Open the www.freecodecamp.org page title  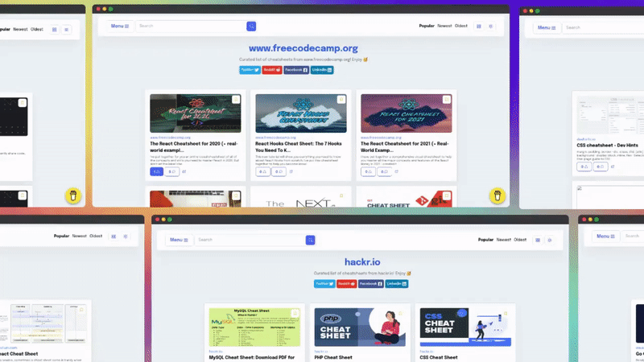pos(303,48)
